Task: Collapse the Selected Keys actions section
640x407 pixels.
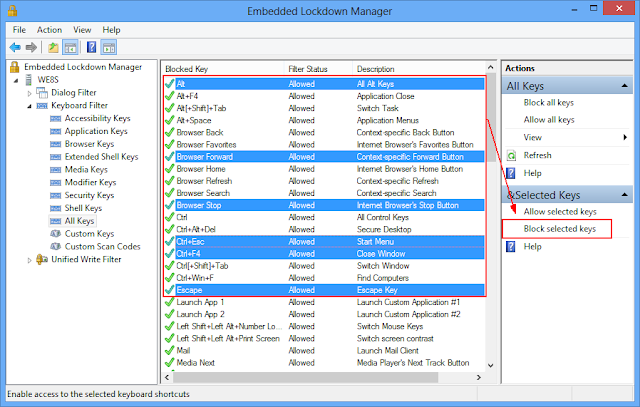Action: coord(624,195)
